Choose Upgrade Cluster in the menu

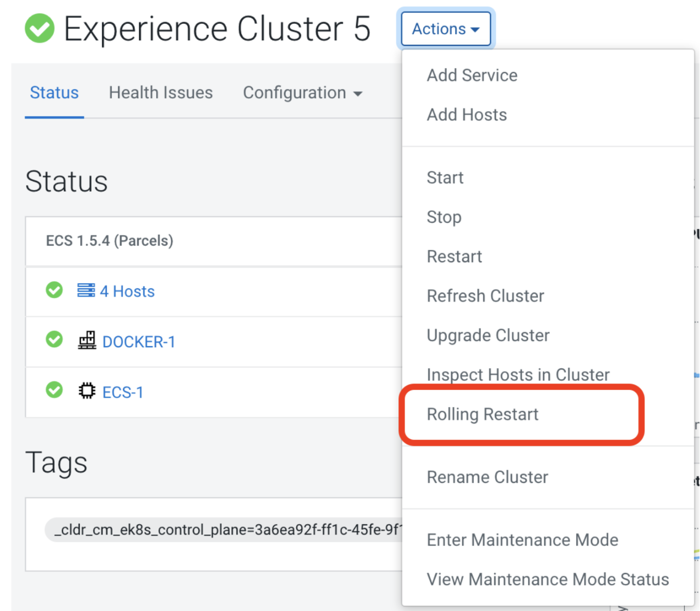(488, 336)
